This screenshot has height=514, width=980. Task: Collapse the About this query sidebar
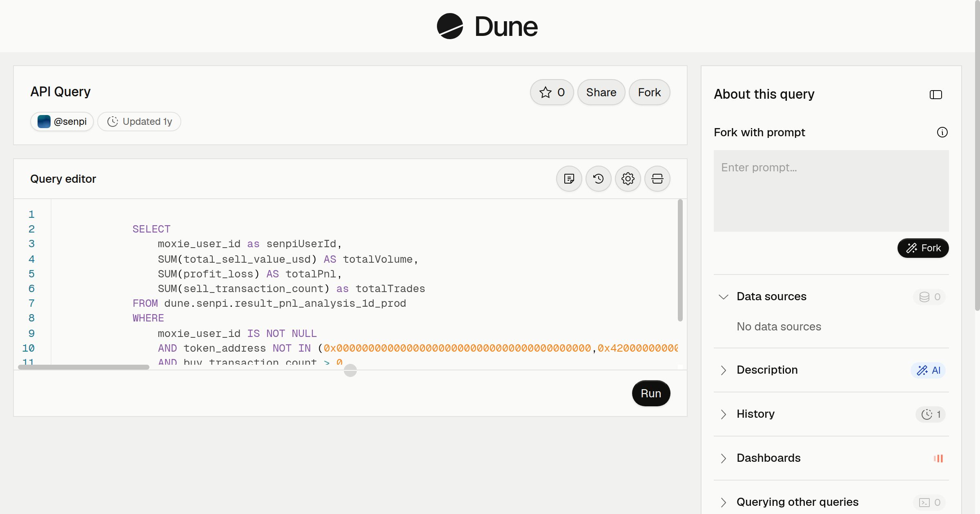click(x=935, y=95)
